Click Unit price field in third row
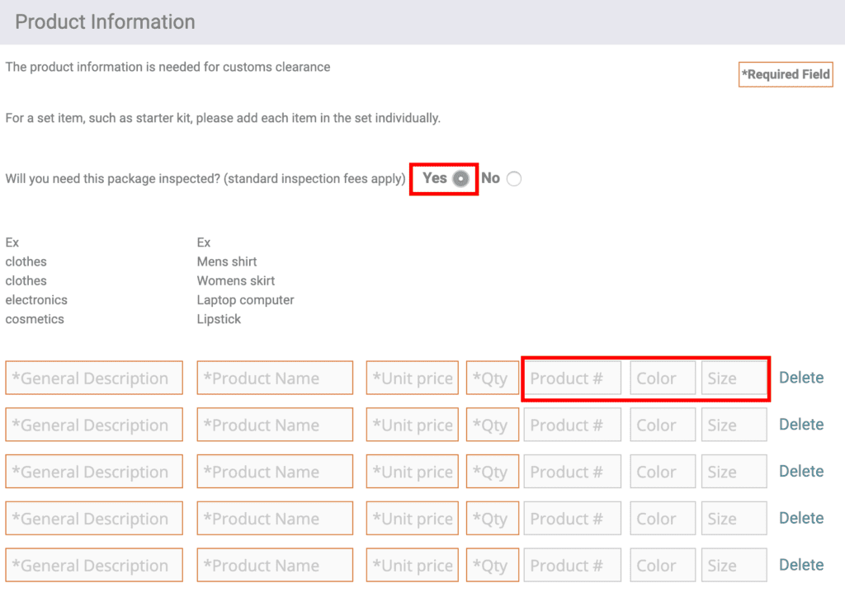845x616 pixels. coord(413,472)
